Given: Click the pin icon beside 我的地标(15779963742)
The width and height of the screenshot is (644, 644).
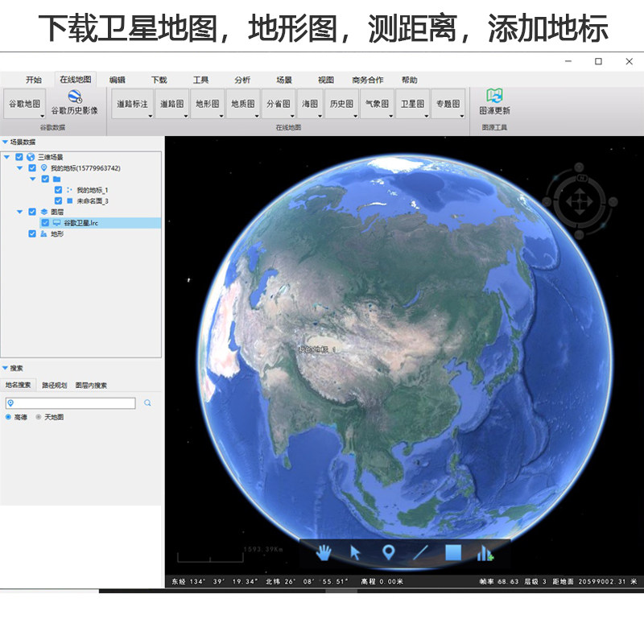Looking at the screenshot, I should [44, 168].
